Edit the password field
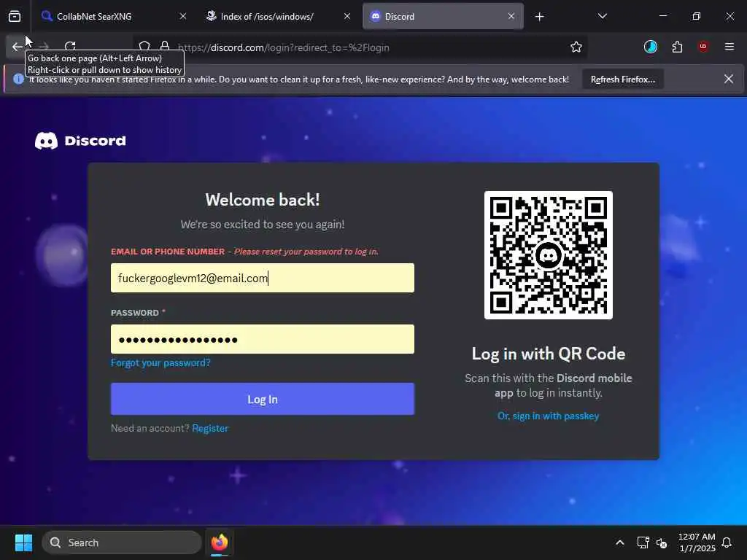Image resolution: width=747 pixels, height=560 pixels. pyautogui.click(x=263, y=339)
